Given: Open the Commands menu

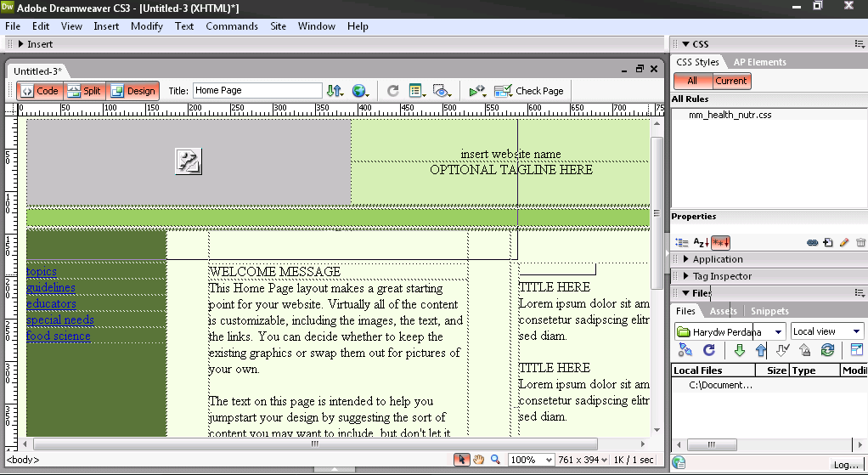Looking at the screenshot, I should [x=232, y=26].
